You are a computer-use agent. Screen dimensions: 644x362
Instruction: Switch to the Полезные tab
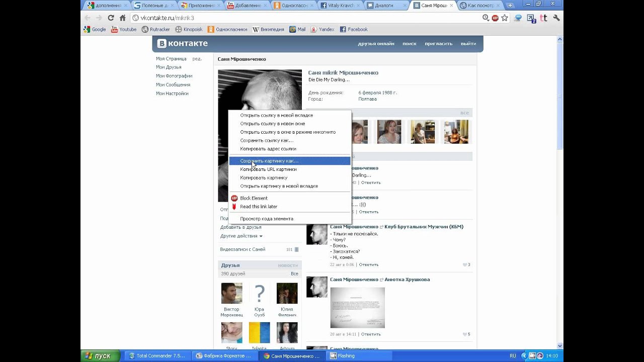154,6
